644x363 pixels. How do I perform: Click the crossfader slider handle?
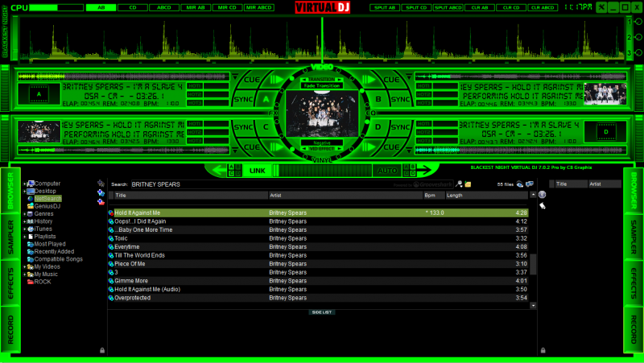276,171
